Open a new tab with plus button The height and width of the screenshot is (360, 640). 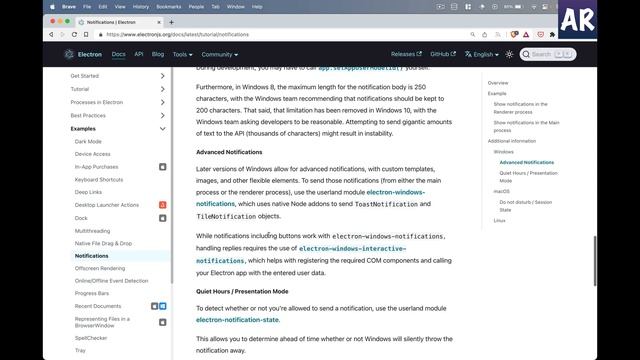[x=171, y=22]
